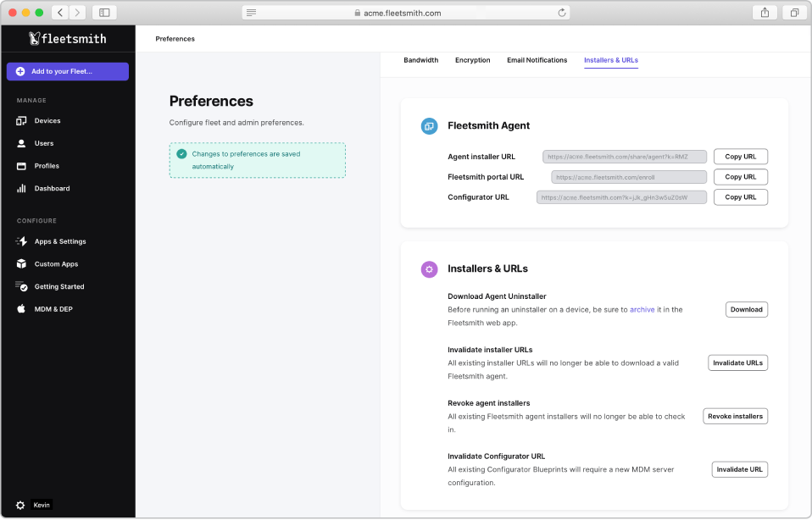Open the Email Notifications tab
Screen dimensions: 812x520
click(537, 60)
